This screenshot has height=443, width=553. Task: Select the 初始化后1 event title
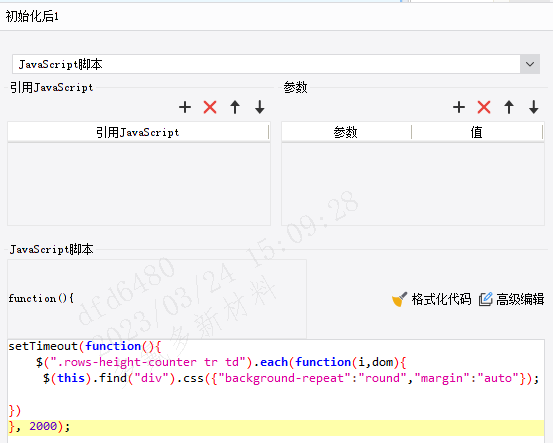click(x=32, y=16)
